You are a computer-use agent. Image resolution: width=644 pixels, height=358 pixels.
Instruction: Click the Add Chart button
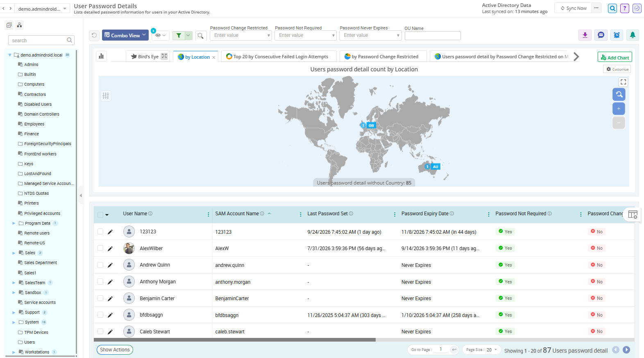pos(615,57)
